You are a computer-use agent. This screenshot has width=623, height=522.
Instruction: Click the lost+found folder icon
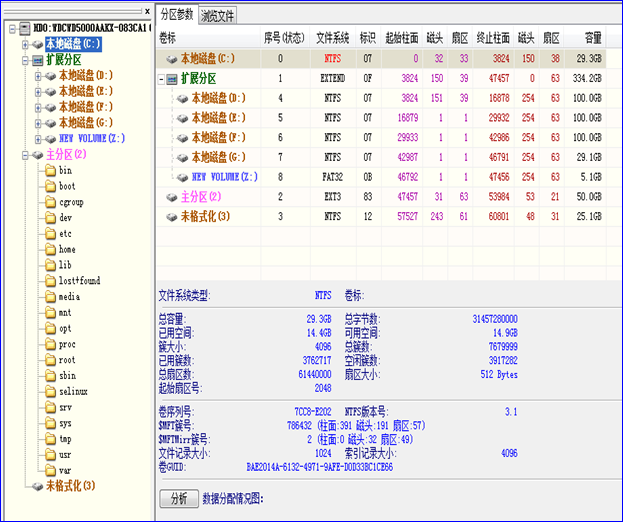click(50, 281)
